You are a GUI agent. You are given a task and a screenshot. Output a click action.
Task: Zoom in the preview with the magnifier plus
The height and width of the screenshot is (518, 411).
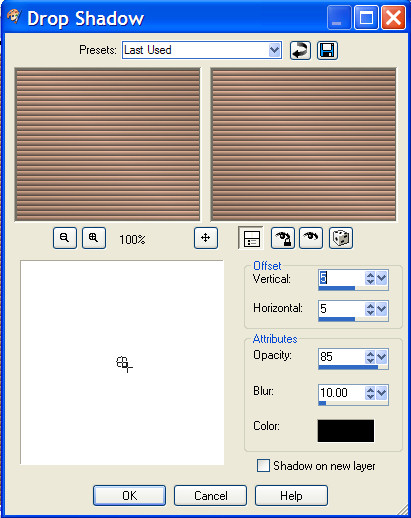click(94, 238)
